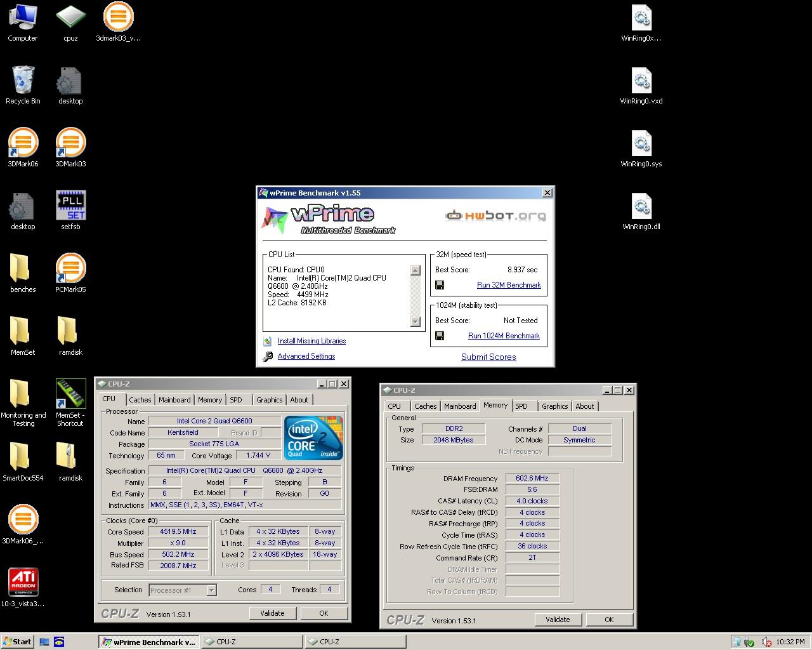Viewport: 812px width, 650px height.
Task: Click the 10:32 PM taskbar clock
Action: click(x=790, y=642)
